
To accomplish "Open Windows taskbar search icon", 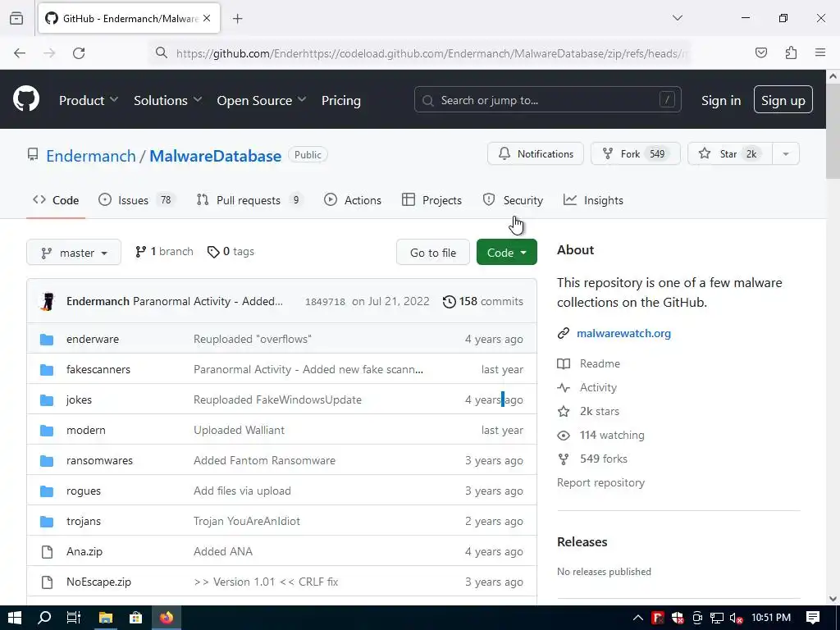I will click(45, 618).
